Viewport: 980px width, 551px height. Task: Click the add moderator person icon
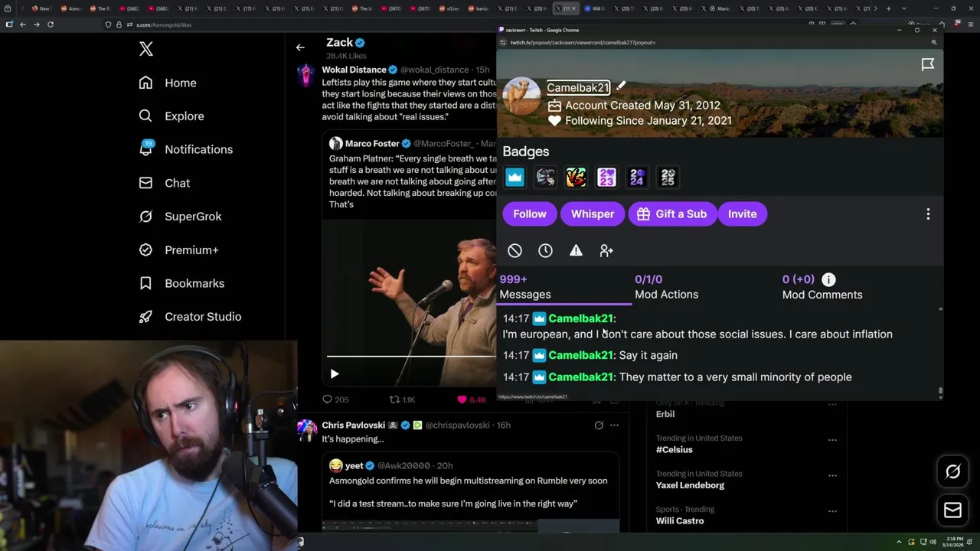(x=606, y=250)
